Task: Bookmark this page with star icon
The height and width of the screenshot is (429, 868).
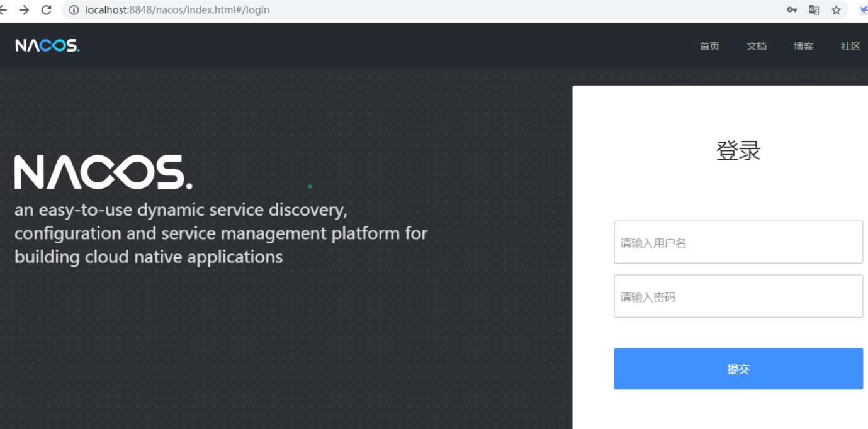Action: coord(836,10)
